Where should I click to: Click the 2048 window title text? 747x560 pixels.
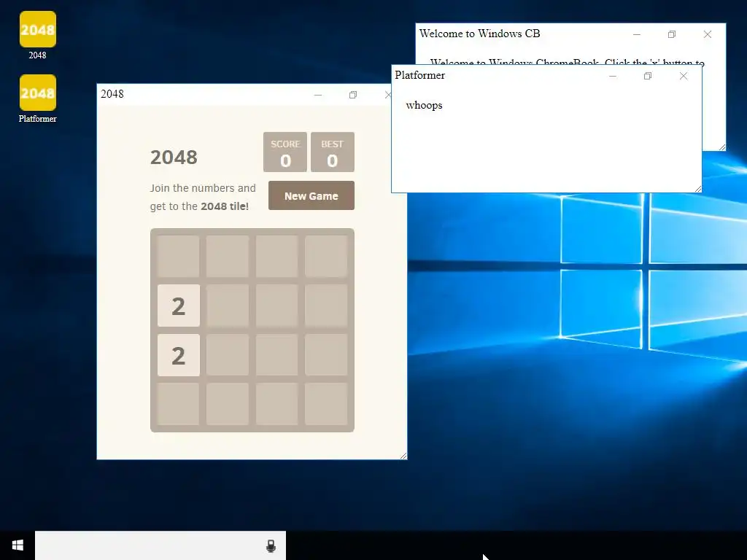pos(112,94)
